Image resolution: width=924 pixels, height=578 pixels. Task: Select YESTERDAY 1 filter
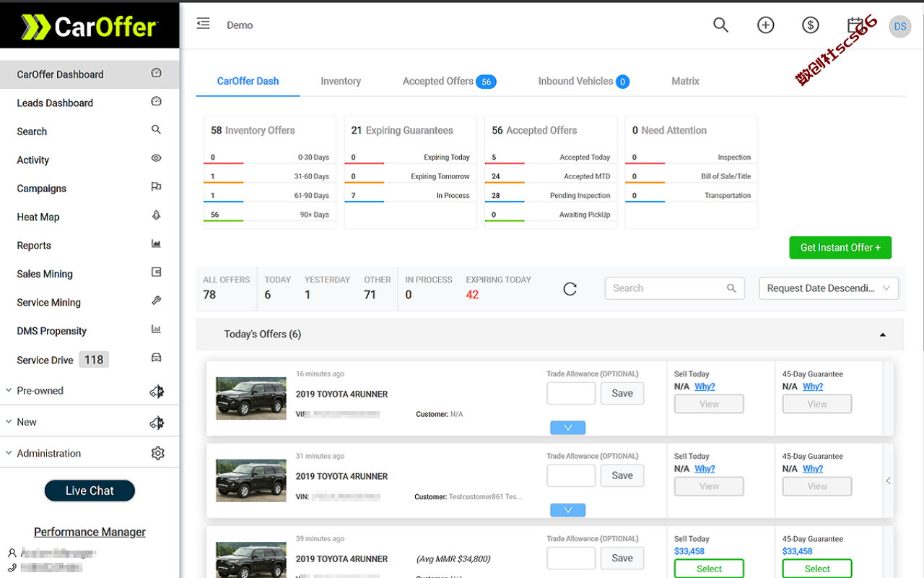pos(327,288)
